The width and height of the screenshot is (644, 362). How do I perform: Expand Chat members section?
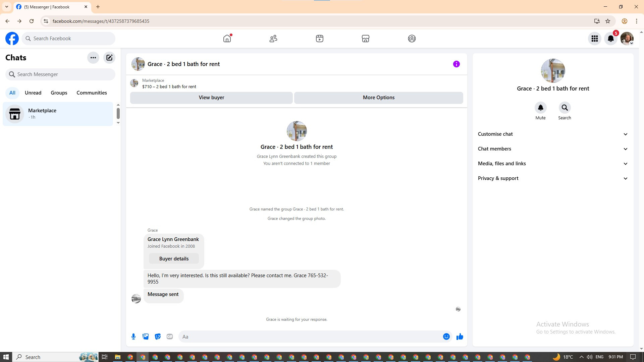(x=553, y=149)
